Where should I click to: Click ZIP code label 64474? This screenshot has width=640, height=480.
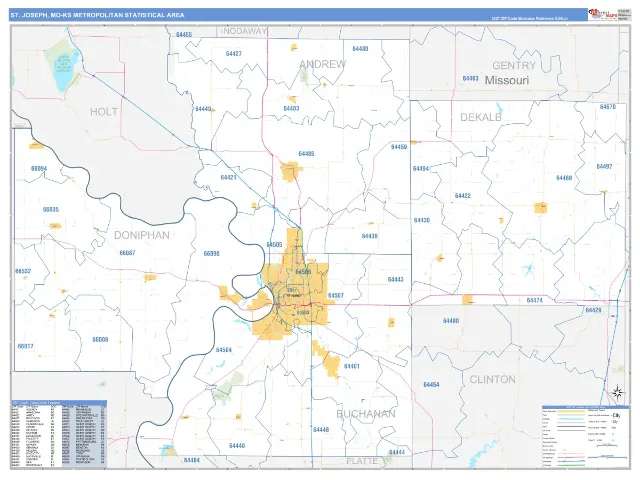click(535, 300)
